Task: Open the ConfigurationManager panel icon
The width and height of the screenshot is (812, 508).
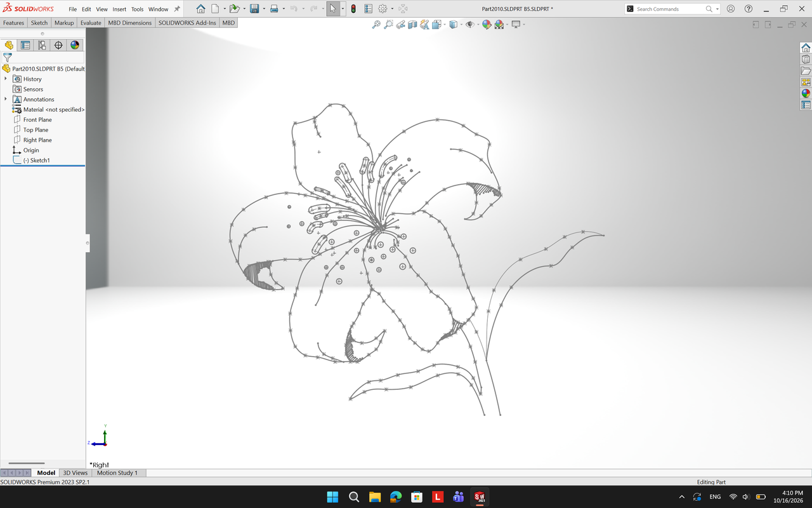Action: (42, 45)
